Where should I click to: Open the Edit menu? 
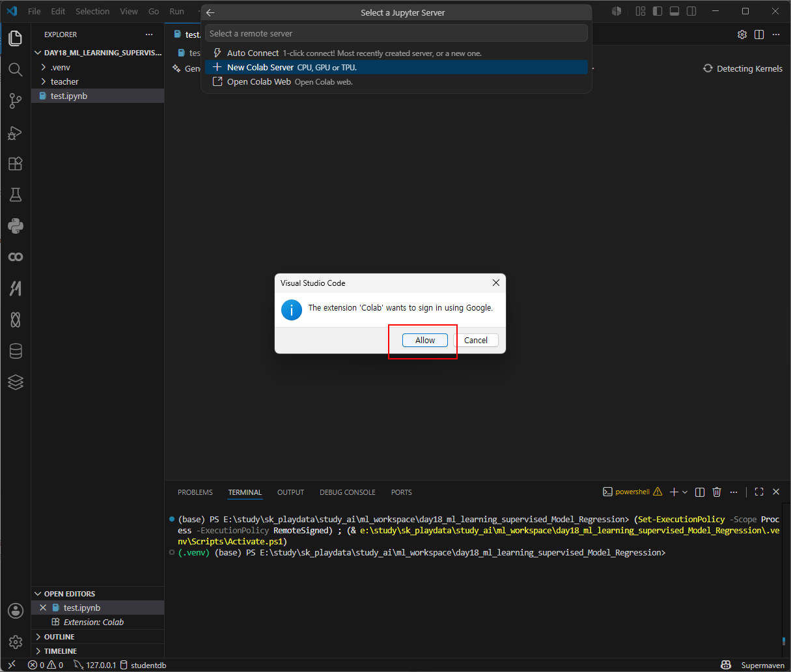point(58,11)
